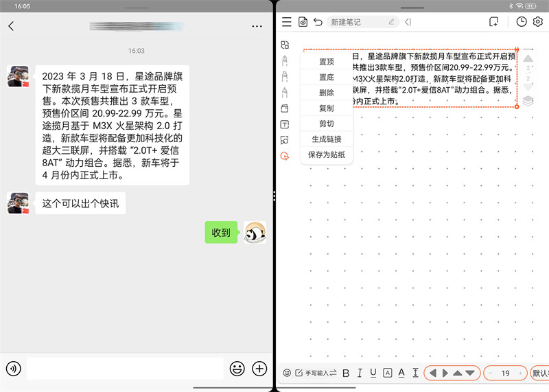Tap the layout switch icon atop sidebar

click(285, 45)
